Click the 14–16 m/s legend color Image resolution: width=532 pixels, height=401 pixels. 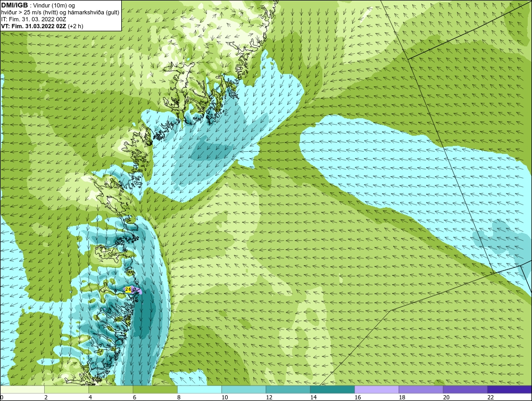pos(332,389)
